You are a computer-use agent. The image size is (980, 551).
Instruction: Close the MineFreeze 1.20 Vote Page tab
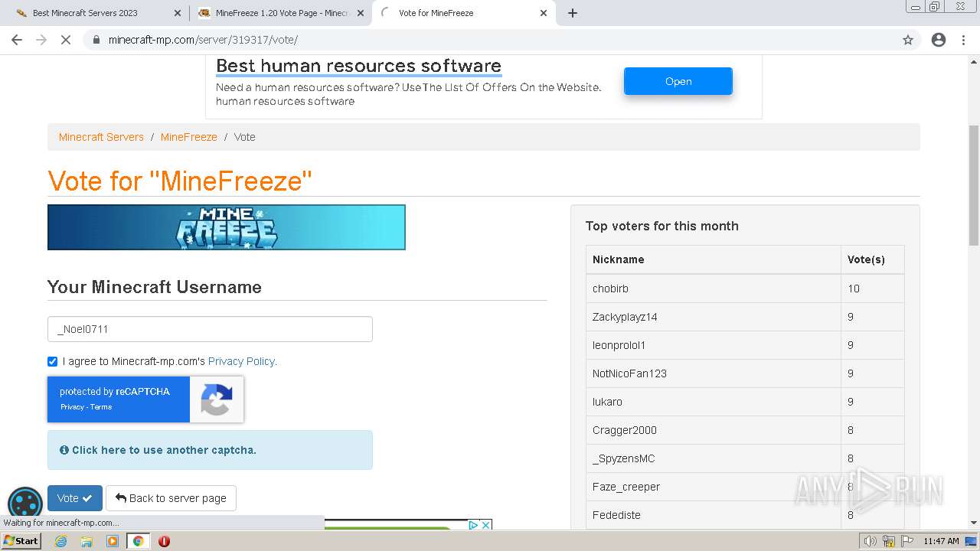coord(361,13)
